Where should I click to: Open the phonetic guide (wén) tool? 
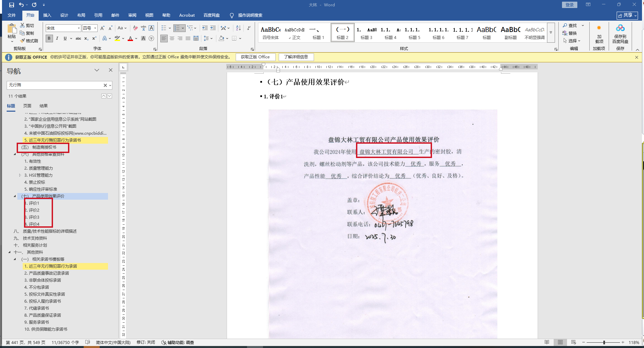143,28
